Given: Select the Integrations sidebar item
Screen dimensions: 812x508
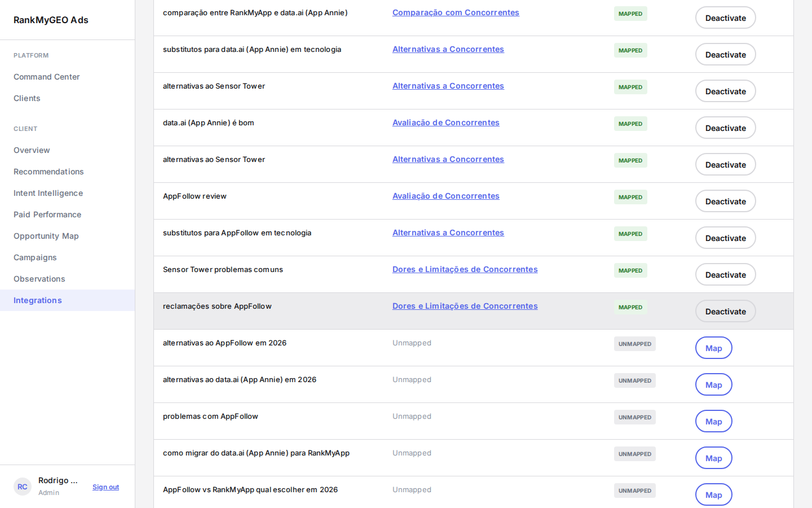Looking at the screenshot, I should tap(68, 300).
